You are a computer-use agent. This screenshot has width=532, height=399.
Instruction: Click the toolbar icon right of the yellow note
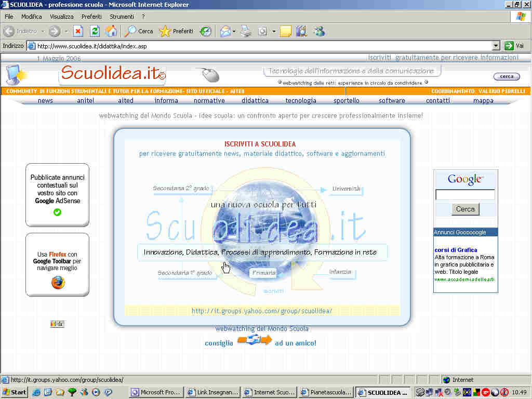[x=301, y=31]
